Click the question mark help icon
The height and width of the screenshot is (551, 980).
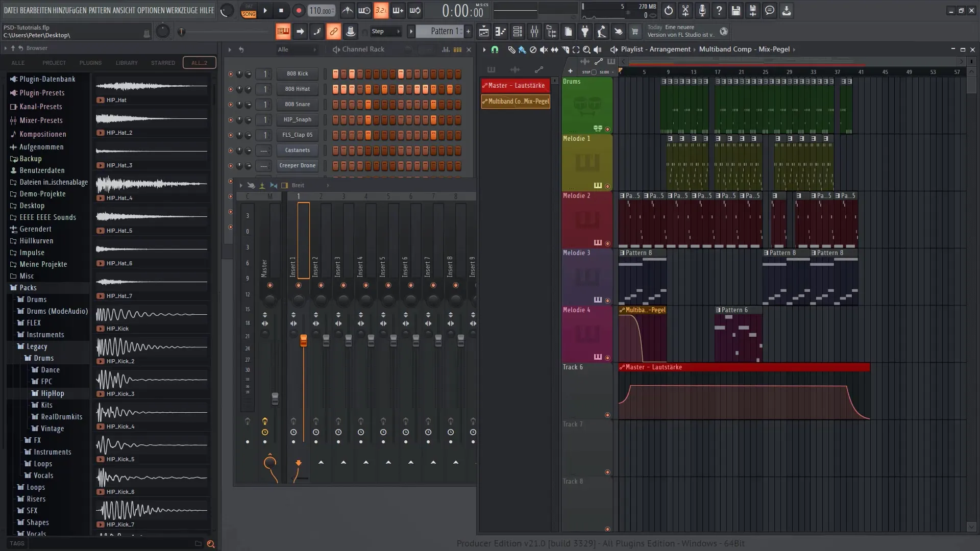[719, 10]
